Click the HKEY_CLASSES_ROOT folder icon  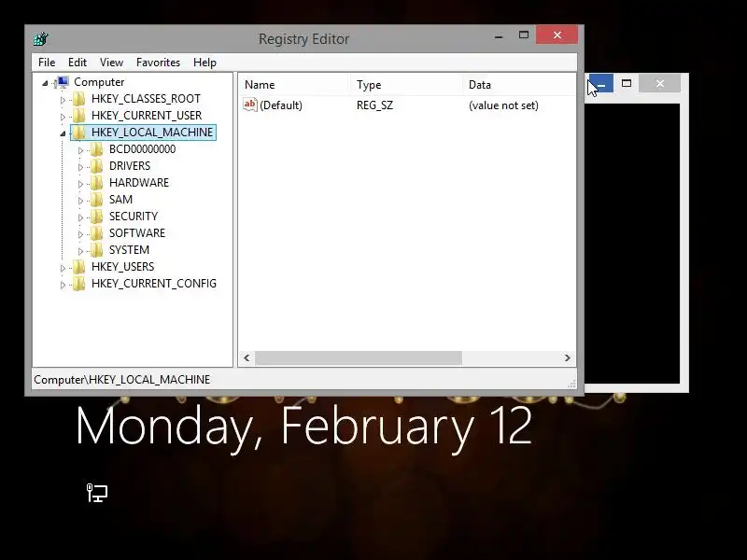(x=79, y=99)
